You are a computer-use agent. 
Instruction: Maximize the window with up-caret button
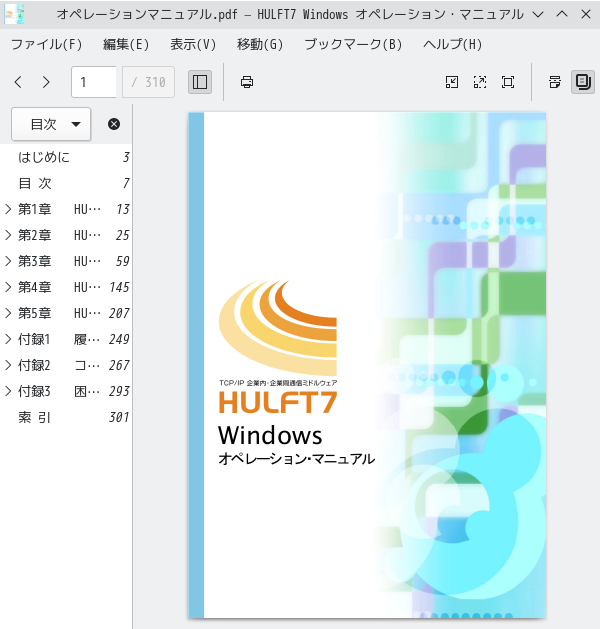click(x=562, y=14)
